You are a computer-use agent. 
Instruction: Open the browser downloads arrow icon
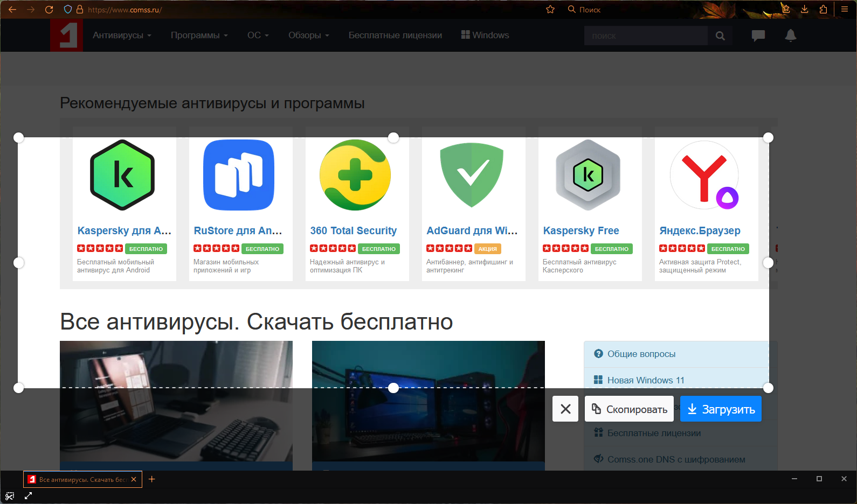pos(804,9)
